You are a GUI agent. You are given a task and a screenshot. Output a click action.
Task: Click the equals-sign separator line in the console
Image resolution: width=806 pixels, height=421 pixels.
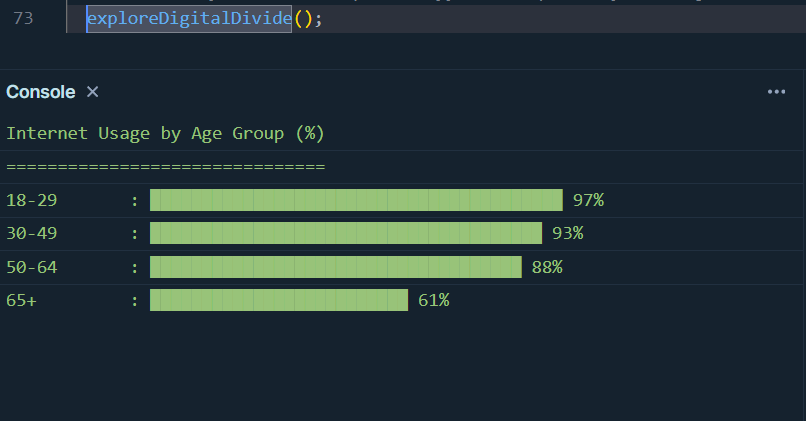(165, 166)
